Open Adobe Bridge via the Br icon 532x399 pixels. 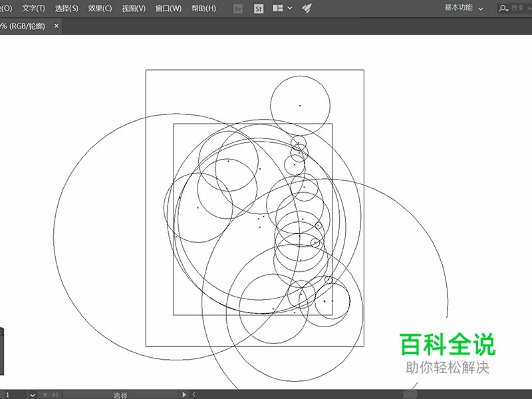click(237, 9)
